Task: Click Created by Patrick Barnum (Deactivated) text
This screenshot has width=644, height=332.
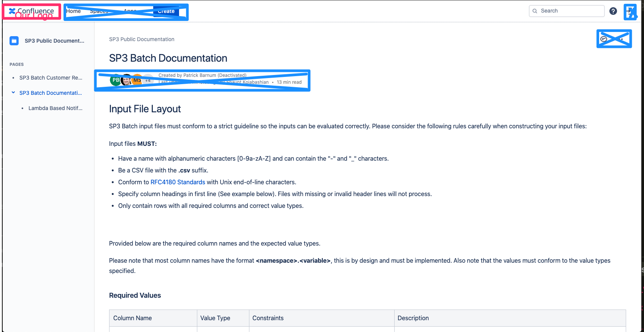Action: point(202,75)
